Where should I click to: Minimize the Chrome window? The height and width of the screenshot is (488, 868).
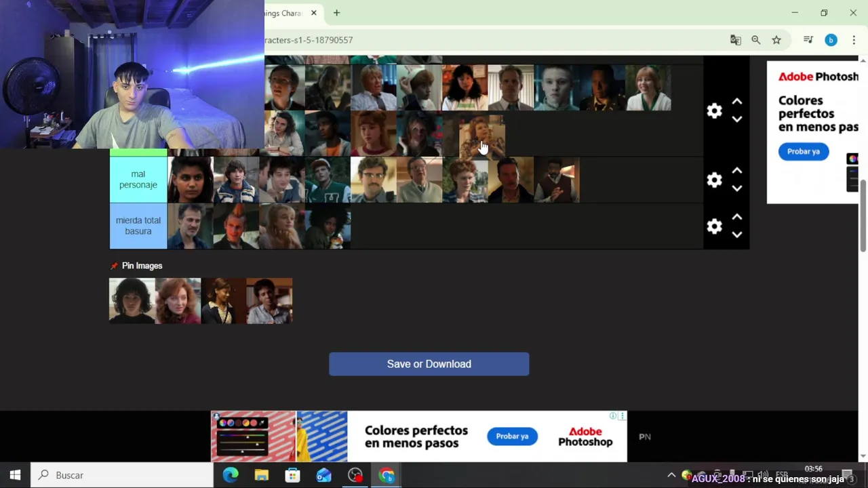pos(795,13)
